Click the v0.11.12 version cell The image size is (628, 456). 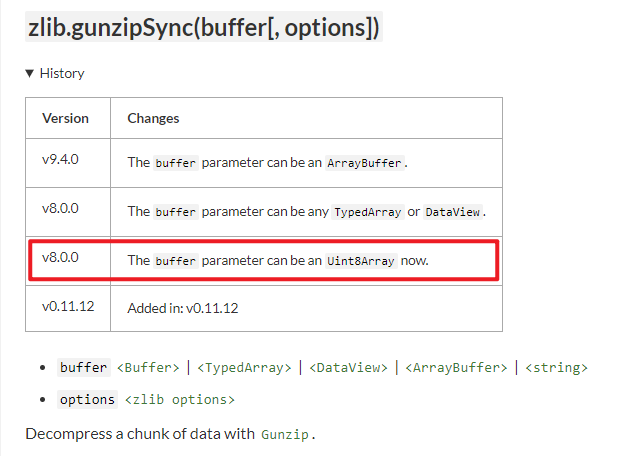point(68,307)
